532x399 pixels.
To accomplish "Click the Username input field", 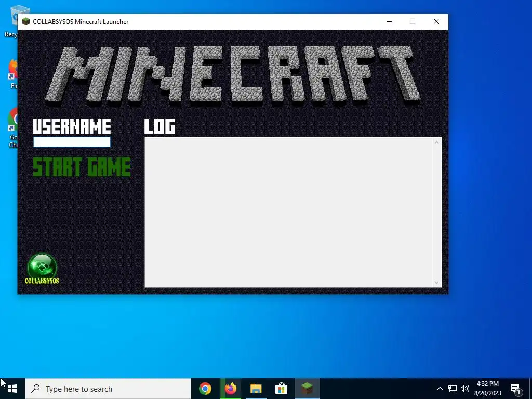I will [72, 142].
